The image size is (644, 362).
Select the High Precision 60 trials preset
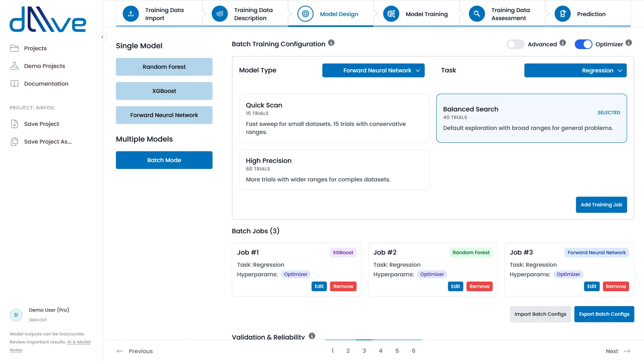click(x=334, y=170)
